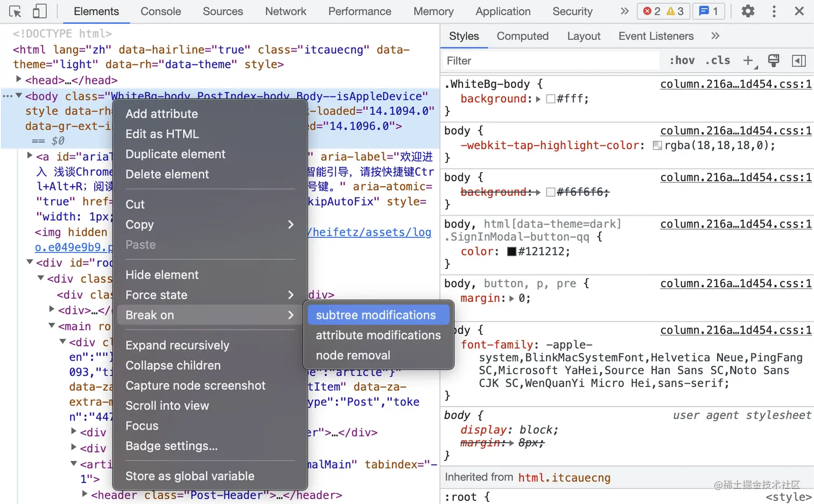This screenshot has height=504, width=814.
Task: Choose Focus in context menu
Action: pyautogui.click(x=210, y=426)
